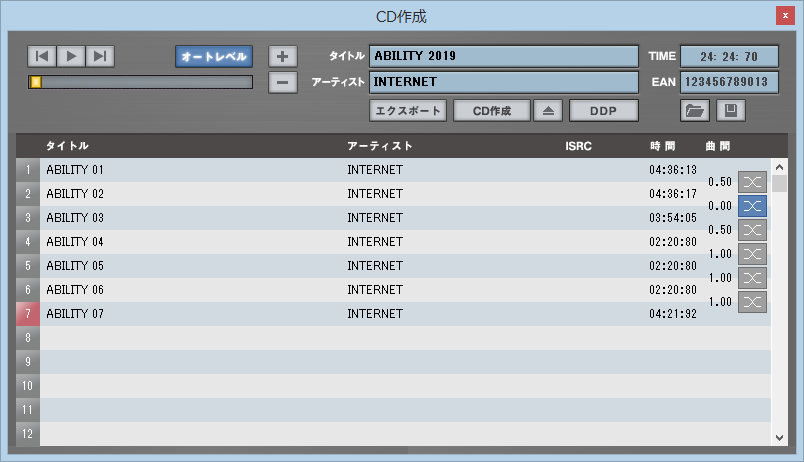Viewport: 804px width, 462px height.
Task: Click the eject disc icon
Action: (x=548, y=110)
